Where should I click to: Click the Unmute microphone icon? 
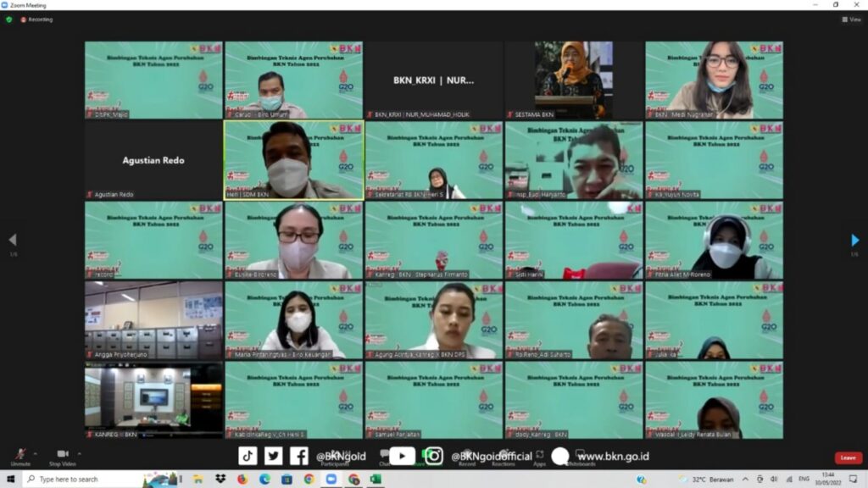point(19,454)
